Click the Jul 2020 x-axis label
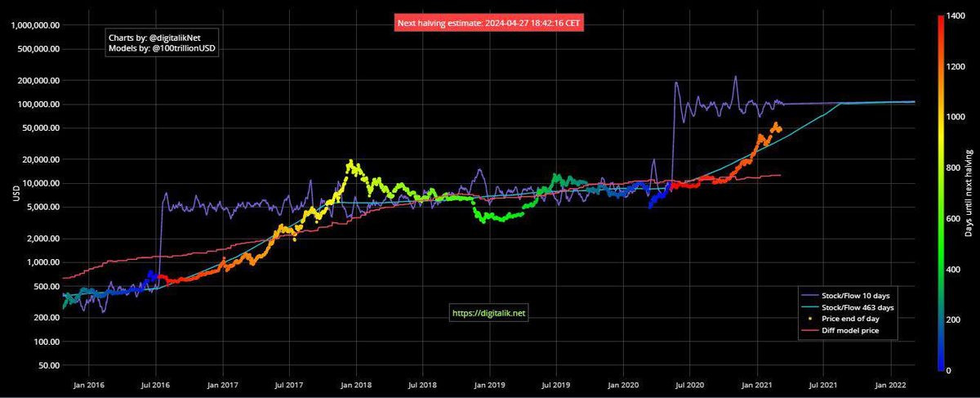This screenshot has width=980, height=398. [x=690, y=382]
